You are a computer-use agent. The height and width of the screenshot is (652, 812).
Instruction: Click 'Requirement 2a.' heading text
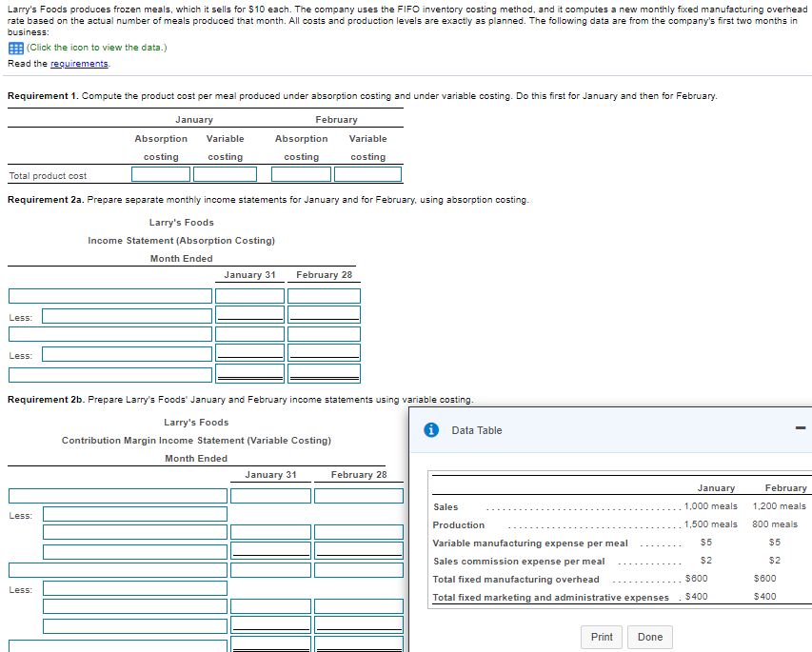coord(46,199)
